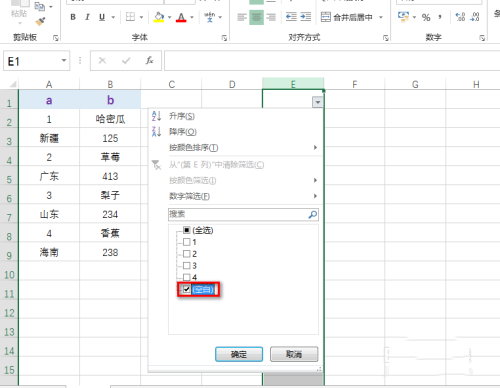
Task: Click cell containing 哈密瓜
Action: [x=110, y=119]
